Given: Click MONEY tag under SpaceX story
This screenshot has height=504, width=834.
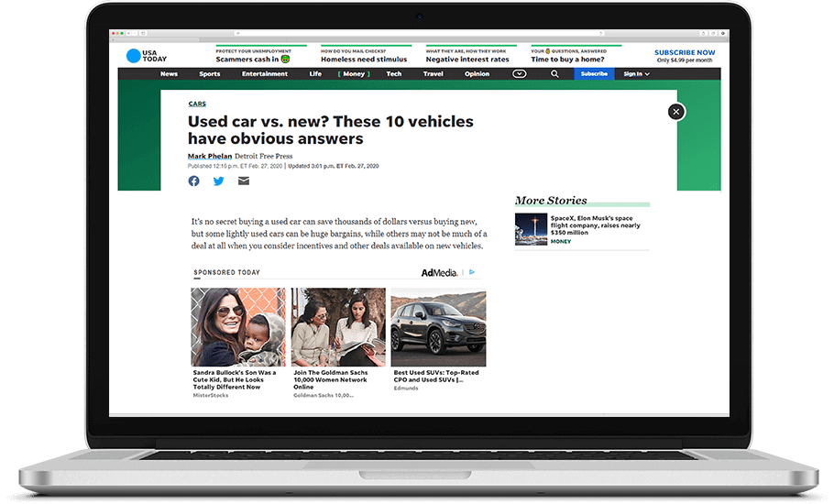Looking at the screenshot, I should [561, 241].
